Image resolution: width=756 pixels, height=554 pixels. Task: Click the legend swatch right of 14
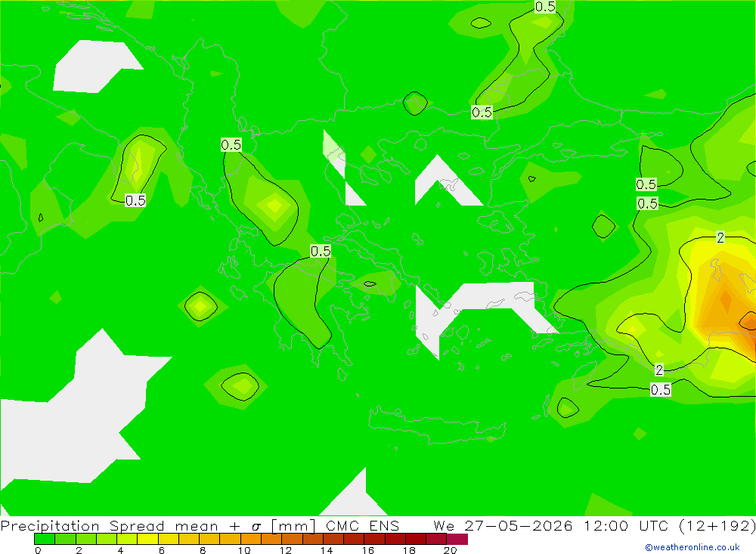pos(333,539)
